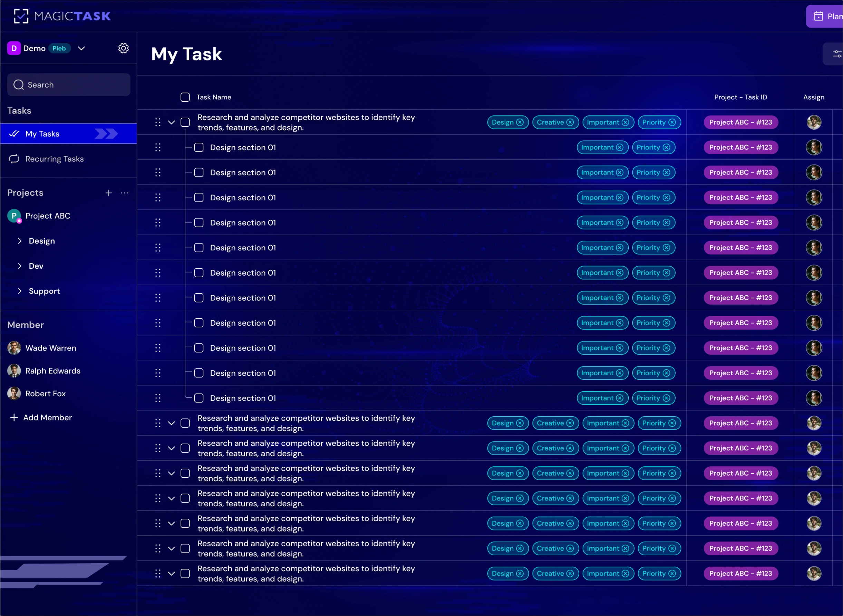This screenshot has width=843, height=616.
Task: Click the MagicTask logo icon
Action: [x=21, y=16]
